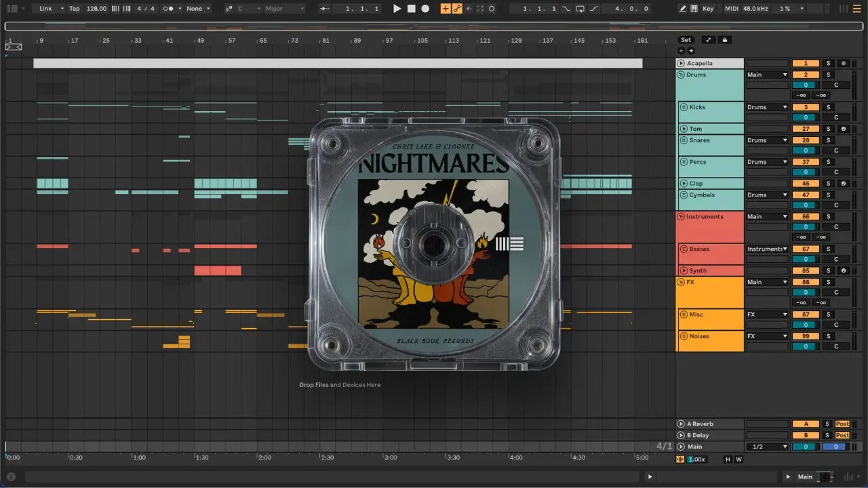Adjust the Main track volume field
The height and width of the screenshot is (488, 868).
pos(806,447)
